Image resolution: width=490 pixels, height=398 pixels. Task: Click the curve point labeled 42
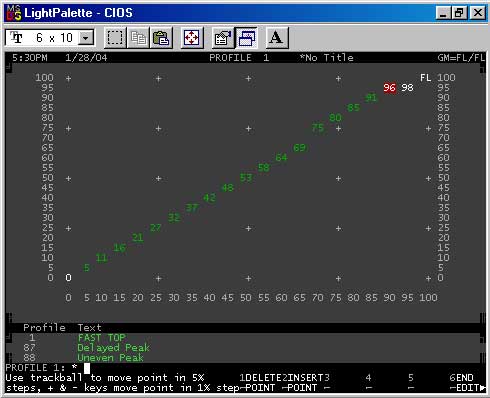pyautogui.click(x=210, y=198)
